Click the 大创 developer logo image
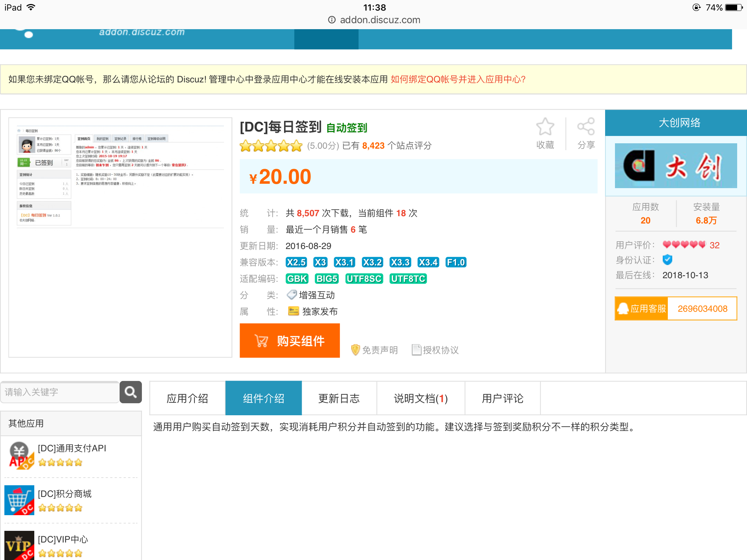This screenshot has height=560, width=747. [x=676, y=166]
